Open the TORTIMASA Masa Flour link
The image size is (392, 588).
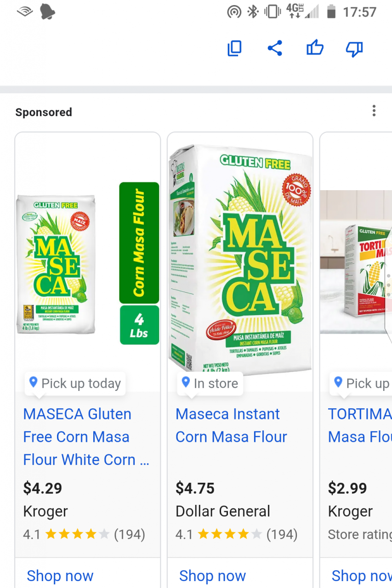[359, 425]
